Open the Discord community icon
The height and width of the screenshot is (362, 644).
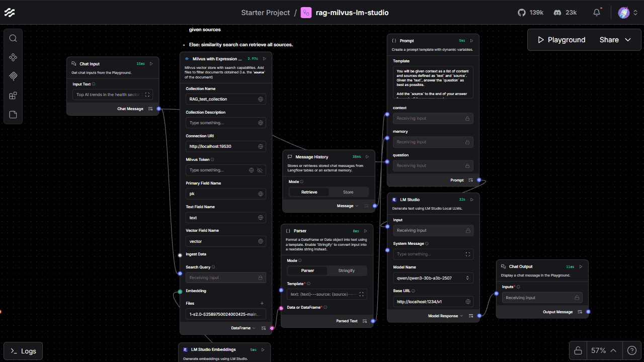click(557, 13)
